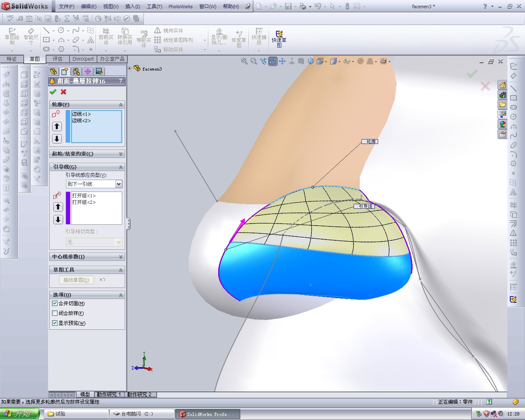The width and height of the screenshot is (525, 420).
Task: Collapse the 选项(O) section
Action: point(121,295)
